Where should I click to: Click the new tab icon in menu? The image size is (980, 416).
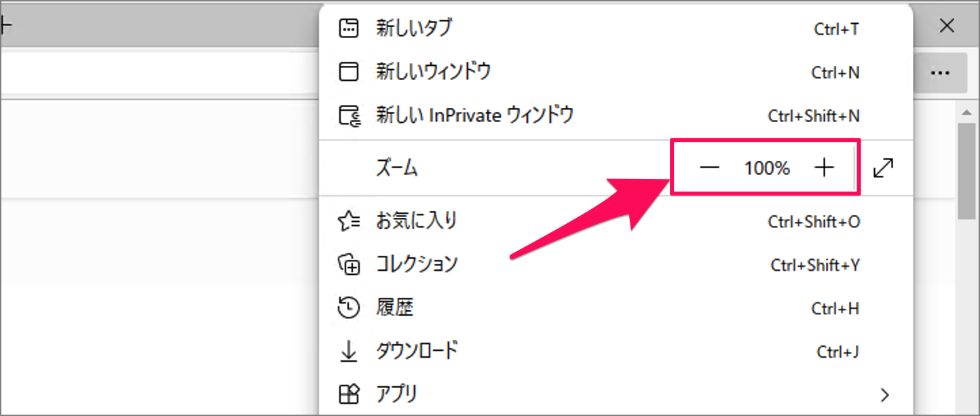[348, 29]
